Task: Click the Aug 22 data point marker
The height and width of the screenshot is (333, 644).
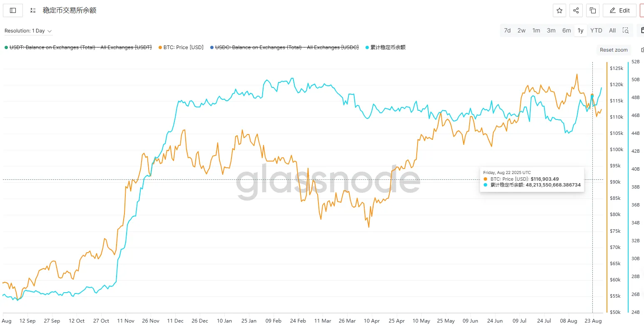Action: tap(592, 95)
